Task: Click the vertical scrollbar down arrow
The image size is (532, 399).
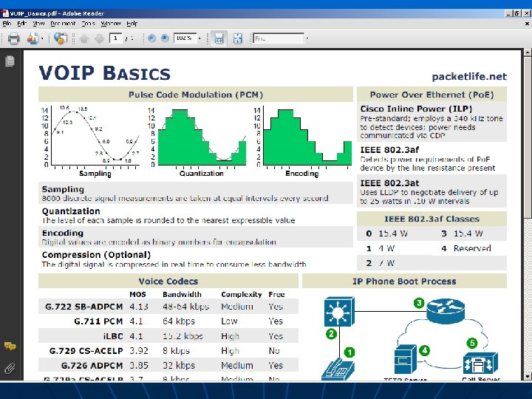Action: coord(528,376)
